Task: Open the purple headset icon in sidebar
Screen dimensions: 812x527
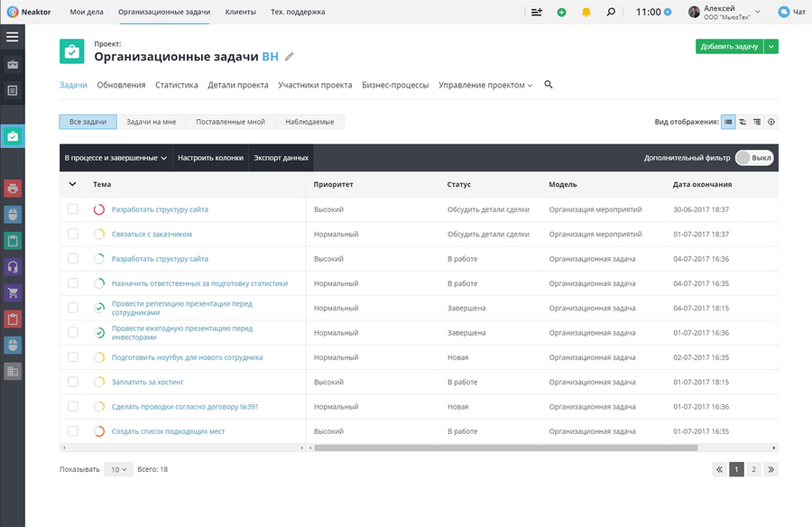Action: pos(13,267)
